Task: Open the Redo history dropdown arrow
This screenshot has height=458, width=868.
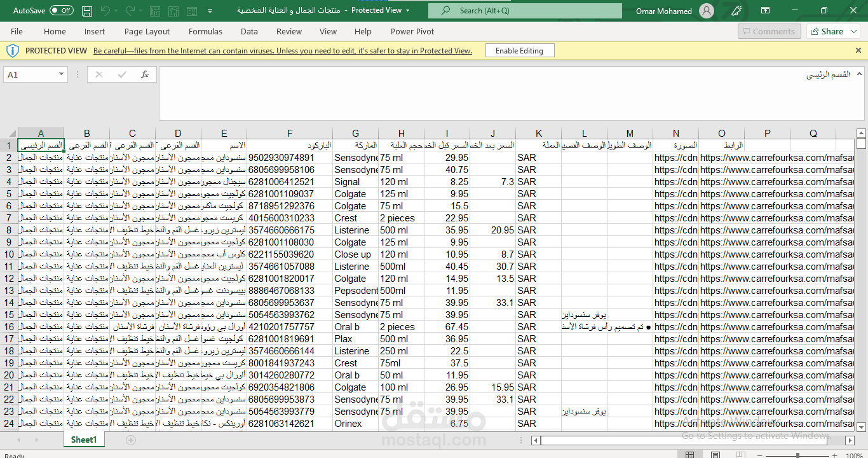Action: coord(141,11)
